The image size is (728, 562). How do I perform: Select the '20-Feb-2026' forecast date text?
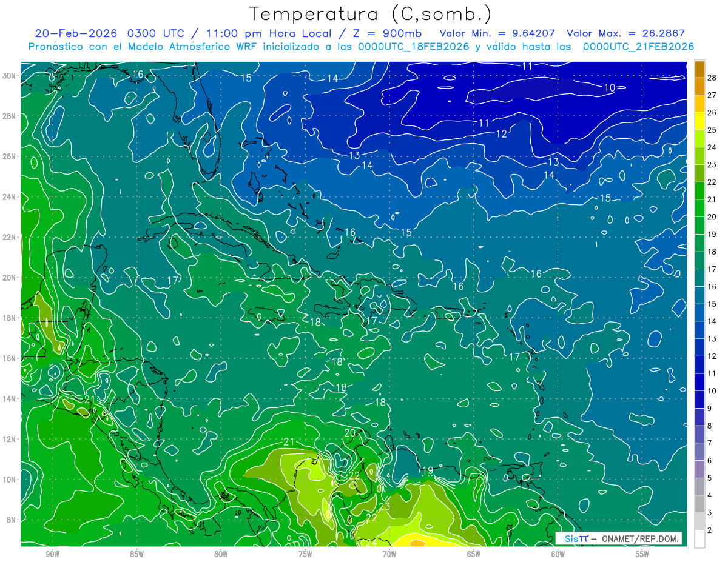click(76, 33)
